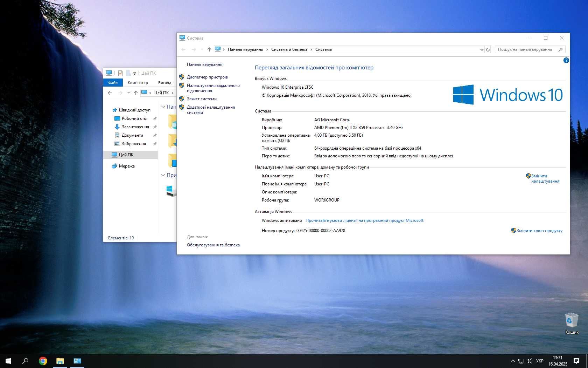This screenshot has width=588, height=368.
Task: Click Back arrow in System window
Action: (x=183, y=49)
